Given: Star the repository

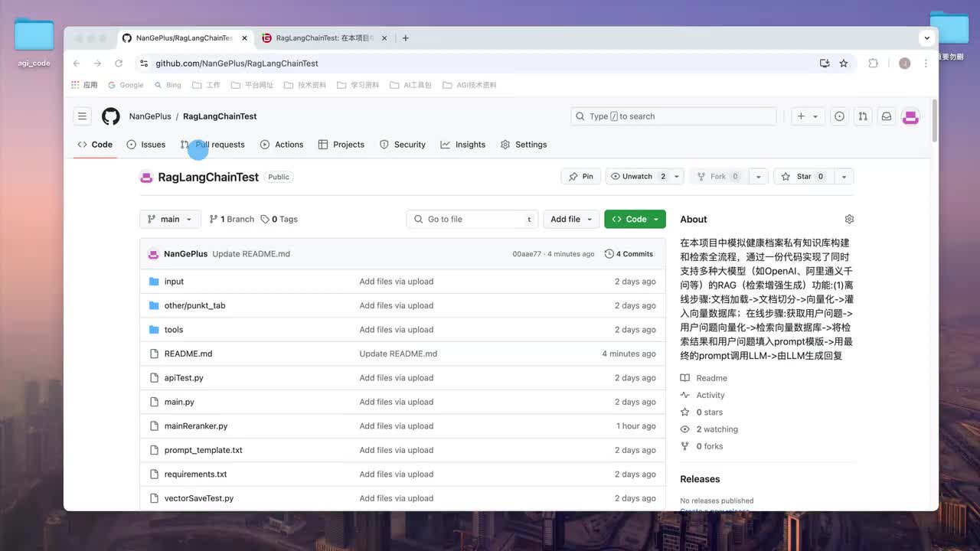Looking at the screenshot, I should (804, 177).
